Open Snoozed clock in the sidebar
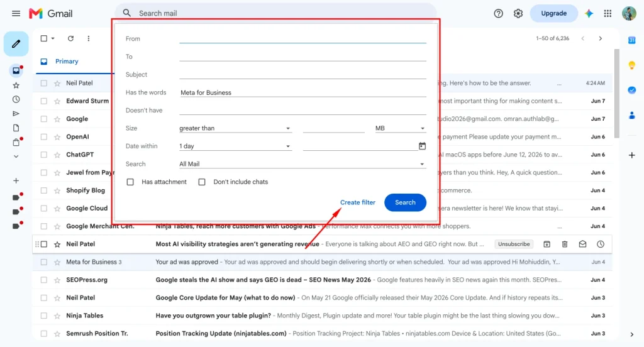Image resolution: width=644 pixels, height=347 pixels. pyautogui.click(x=16, y=99)
